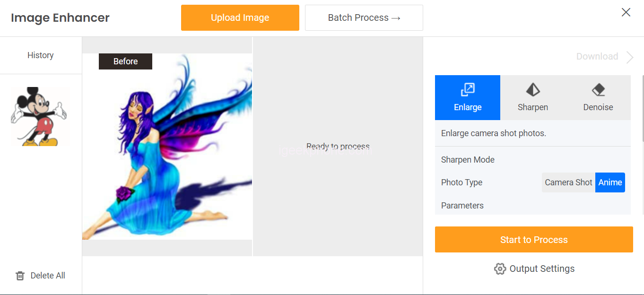Close the Image Enhancer window
644x295 pixels.
[x=626, y=12]
